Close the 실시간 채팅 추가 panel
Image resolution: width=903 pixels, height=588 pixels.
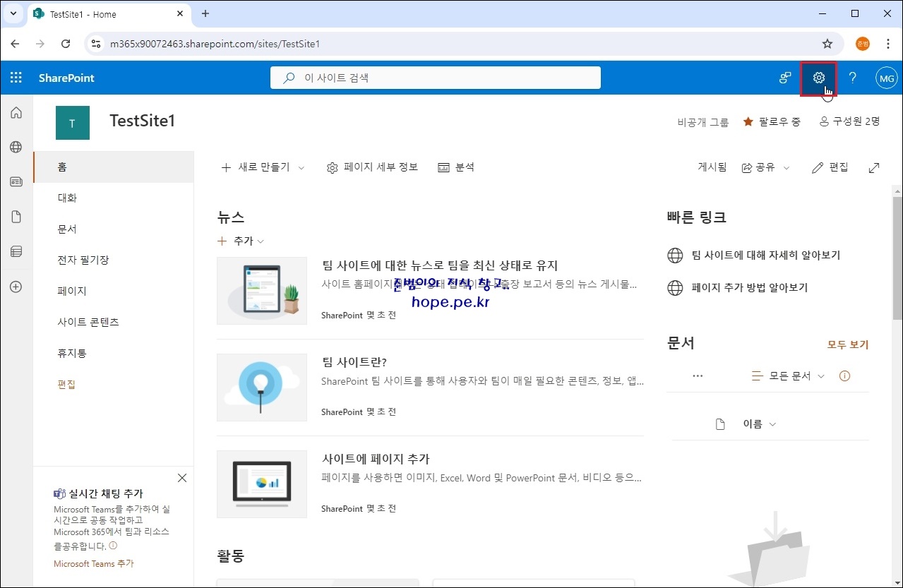click(x=182, y=478)
